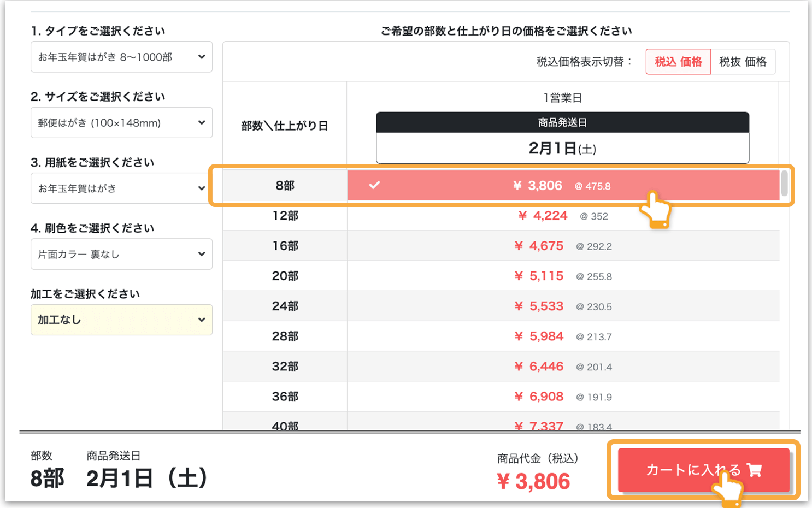The width and height of the screenshot is (812, 508).
Task: Switch price display to 税込 価格
Action: [678, 62]
